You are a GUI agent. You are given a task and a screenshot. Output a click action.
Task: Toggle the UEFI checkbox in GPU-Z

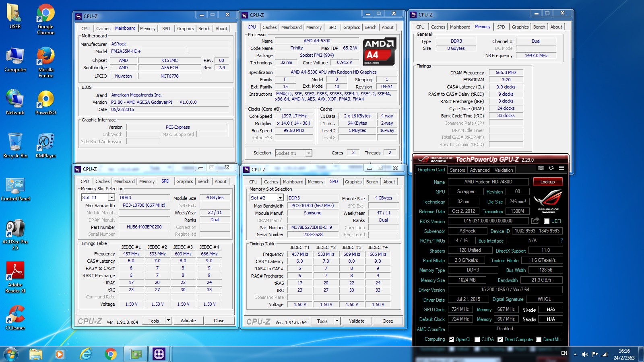click(x=547, y=221)
